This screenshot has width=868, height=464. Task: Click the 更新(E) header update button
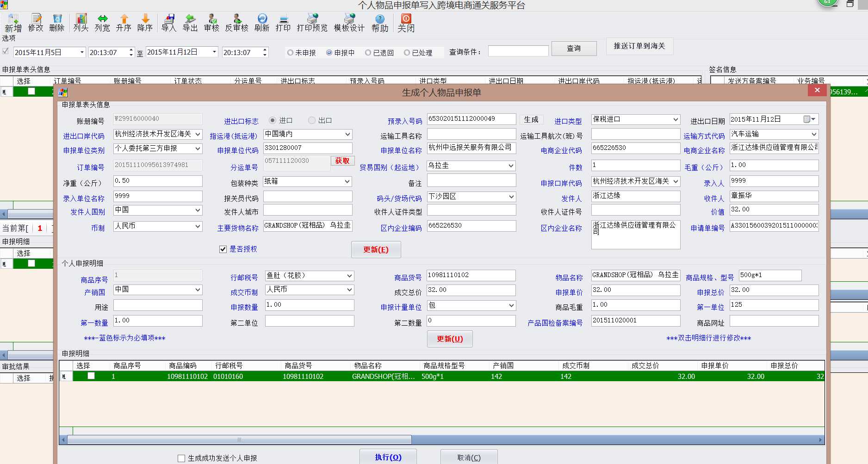(x=376, y=250)
